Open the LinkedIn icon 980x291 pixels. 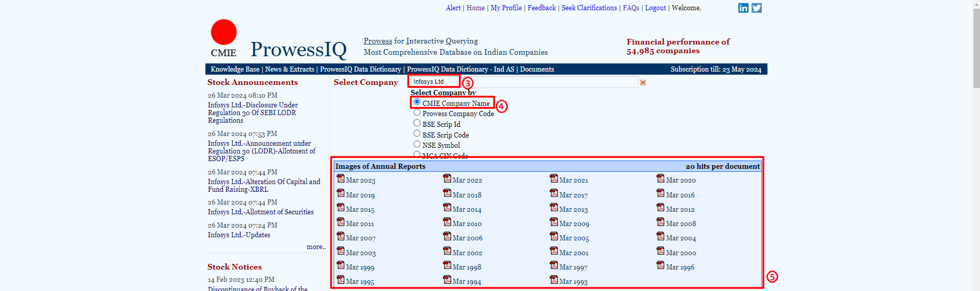point(743,8)
